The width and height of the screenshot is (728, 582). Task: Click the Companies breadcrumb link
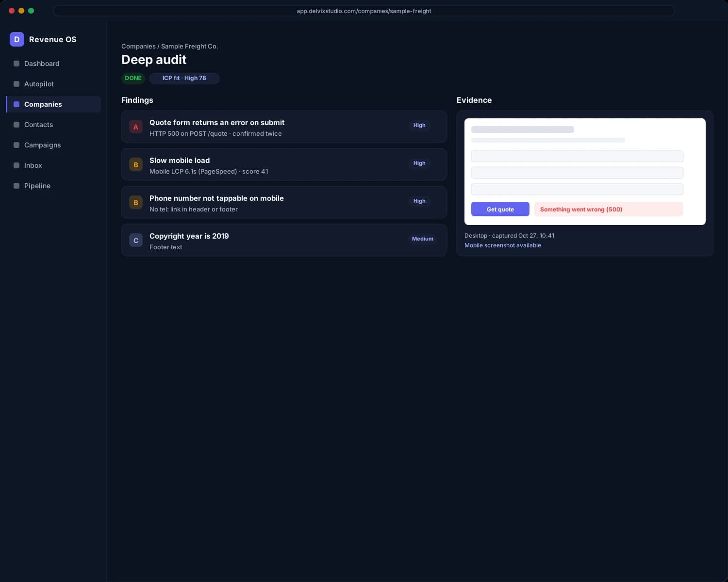(138, 47)
